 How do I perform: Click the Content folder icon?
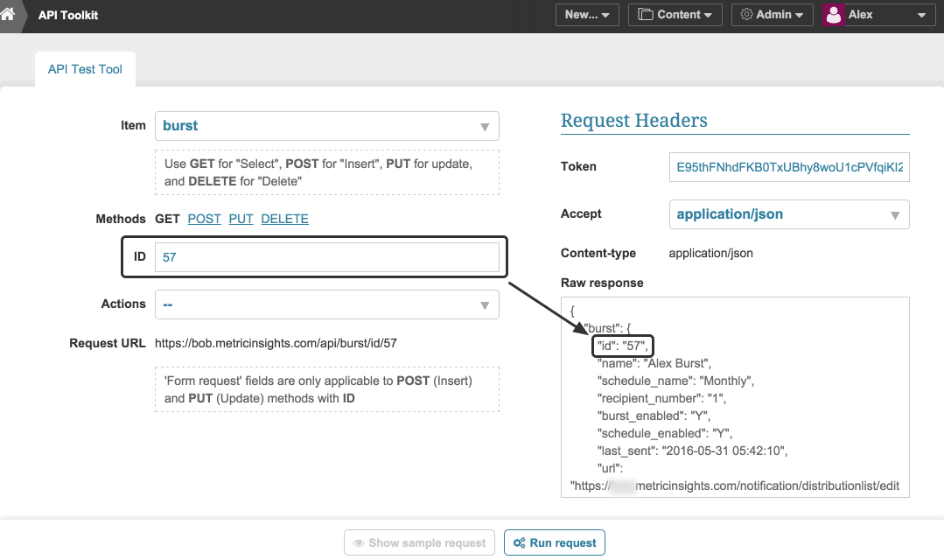point(646,15)
